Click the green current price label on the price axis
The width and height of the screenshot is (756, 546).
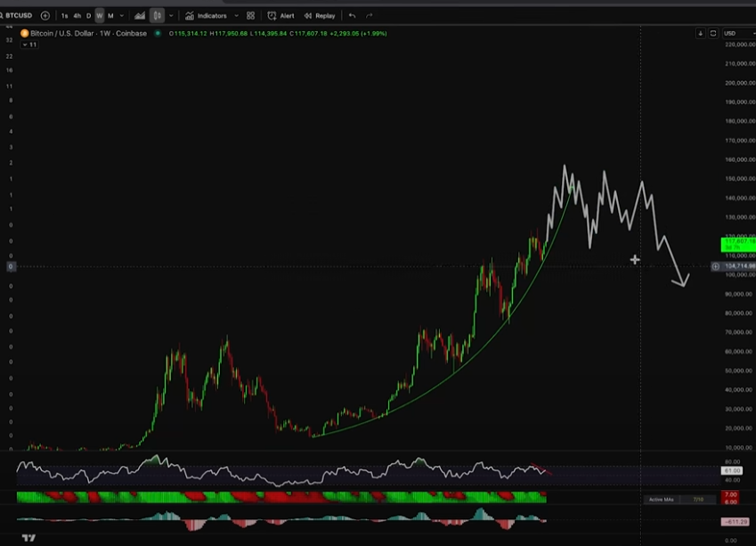tap(738, 245)
